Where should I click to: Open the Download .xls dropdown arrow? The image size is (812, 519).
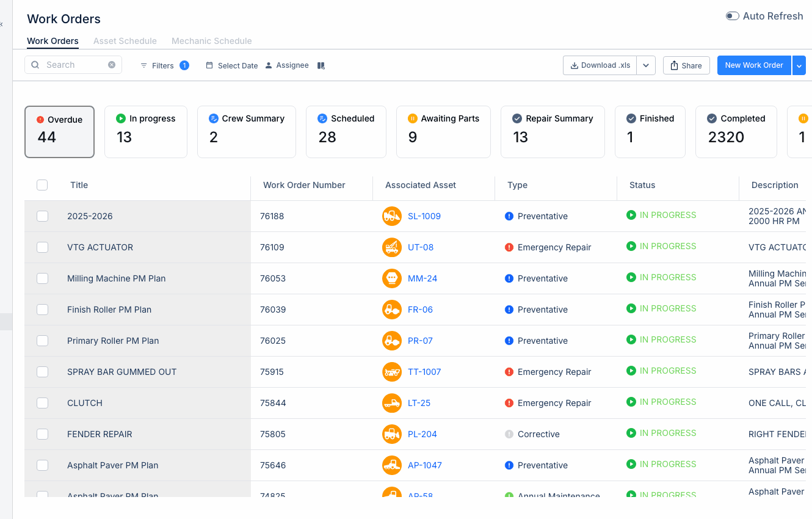(x=646, y=65)
